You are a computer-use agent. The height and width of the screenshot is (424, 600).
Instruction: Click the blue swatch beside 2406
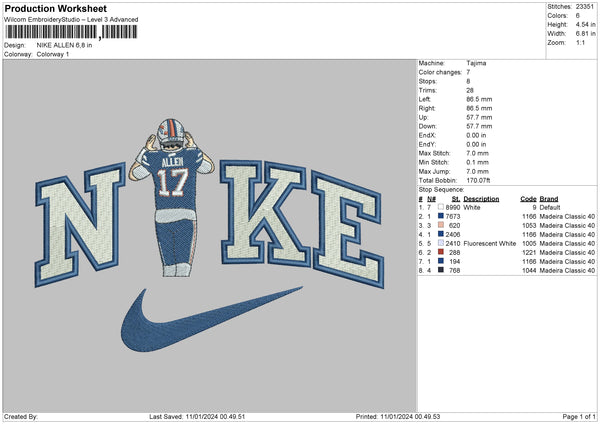click(441, 234)
